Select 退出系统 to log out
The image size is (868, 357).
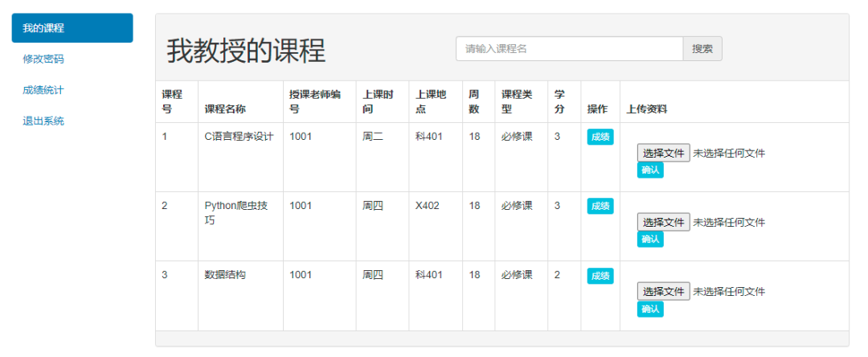(x=43, y=121)
